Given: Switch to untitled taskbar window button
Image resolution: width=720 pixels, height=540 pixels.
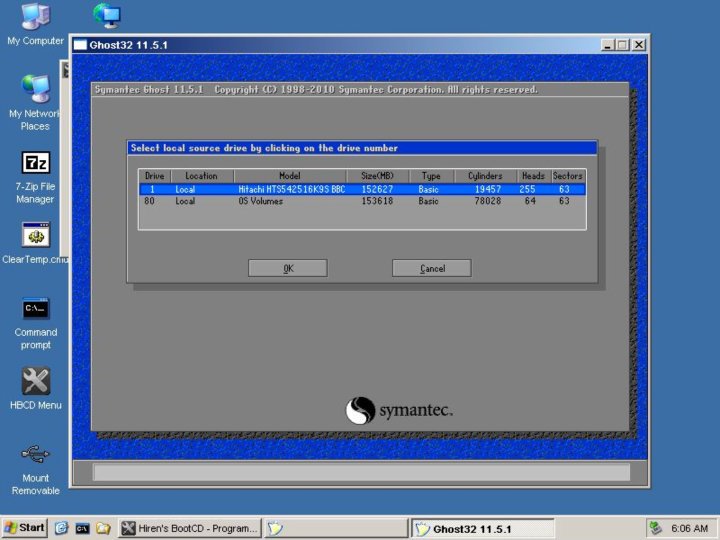Looking at the screenshot, I should [x=336, y=529].
